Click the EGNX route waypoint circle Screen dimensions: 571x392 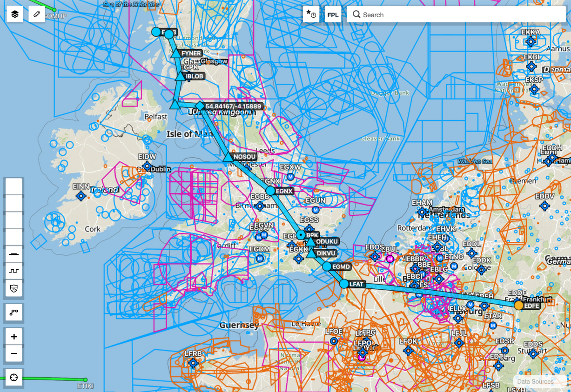coord(270,191)
